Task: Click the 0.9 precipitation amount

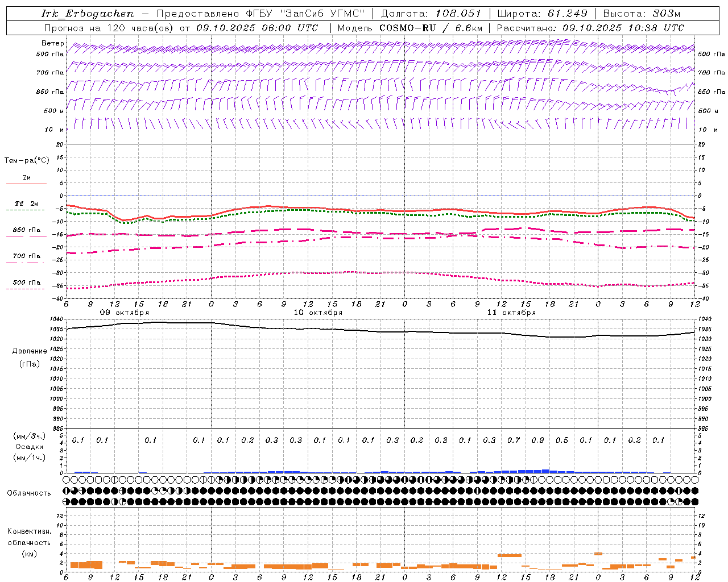Action: pos(537,440)
